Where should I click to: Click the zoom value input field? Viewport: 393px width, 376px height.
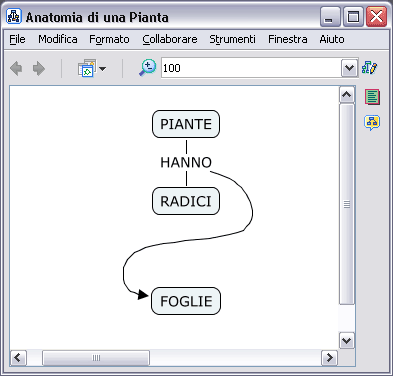click(x=251, y=68)
